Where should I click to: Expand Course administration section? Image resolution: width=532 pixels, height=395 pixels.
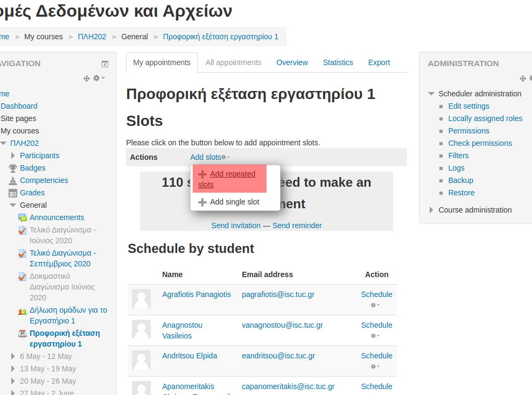pyautogui.click(x=431, y=210)
